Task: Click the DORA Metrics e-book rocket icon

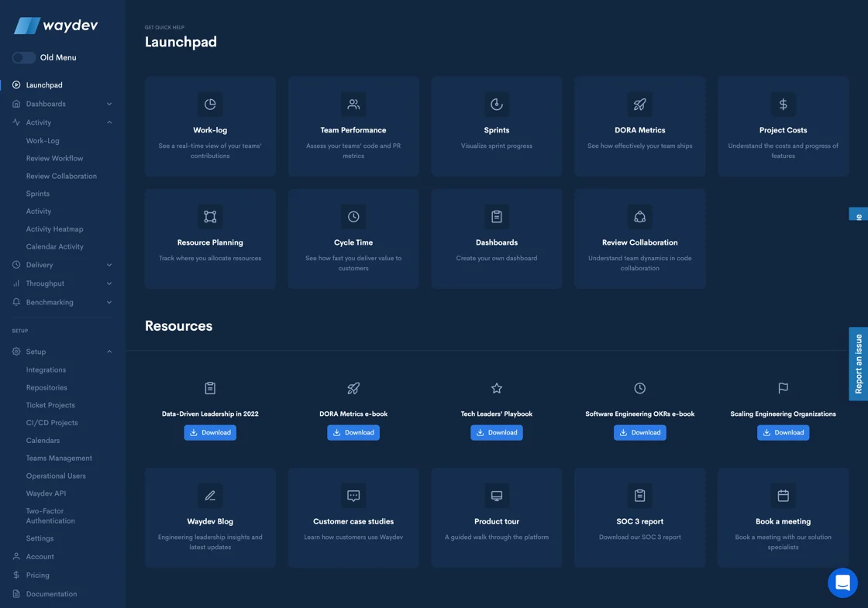Action: 353,388
